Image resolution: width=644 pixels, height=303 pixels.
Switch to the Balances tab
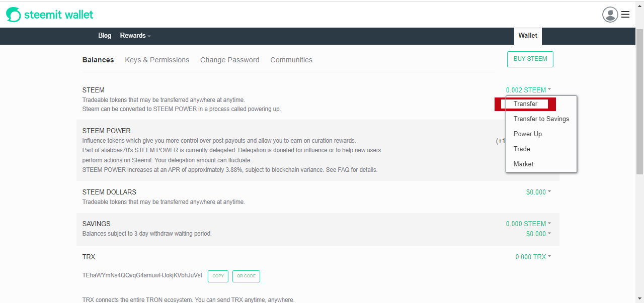[98, 60]
